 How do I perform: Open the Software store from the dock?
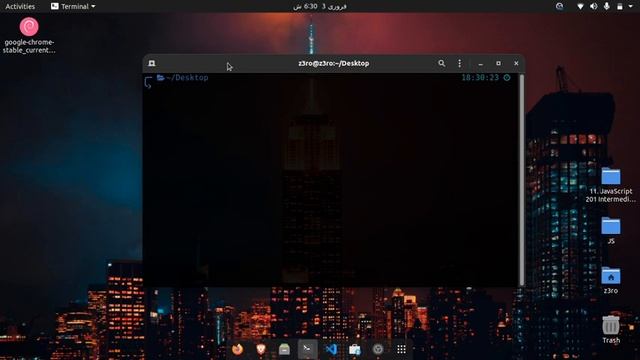coord(355,349)
